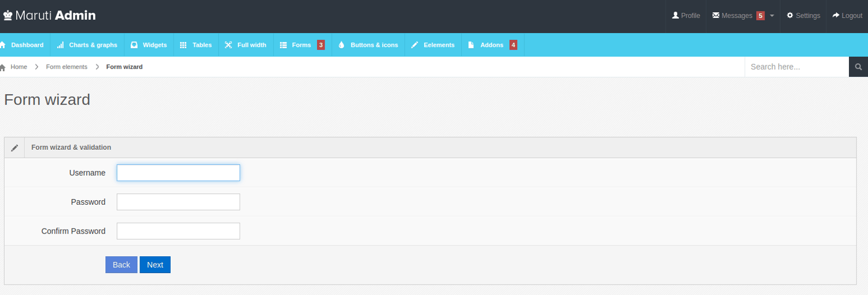This screenshot has height=295, width=868.
Task: Open the Full width menu item
Action: click(246, 45)
